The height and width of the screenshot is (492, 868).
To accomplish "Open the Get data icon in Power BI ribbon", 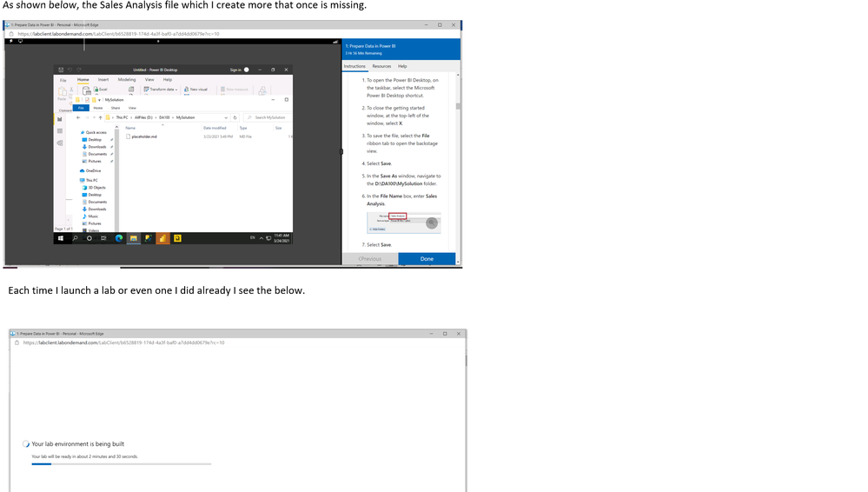I will 87,91.
